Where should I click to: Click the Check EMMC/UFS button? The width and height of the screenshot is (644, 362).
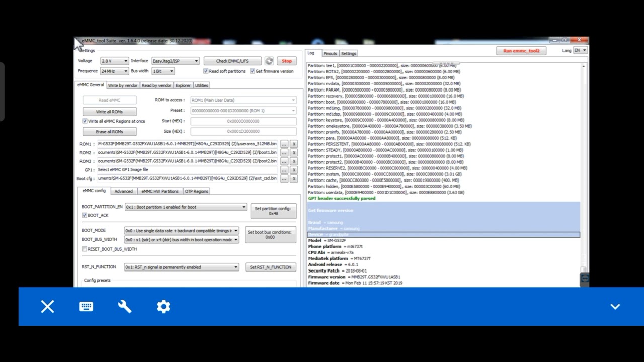click(x=232, y=61)
